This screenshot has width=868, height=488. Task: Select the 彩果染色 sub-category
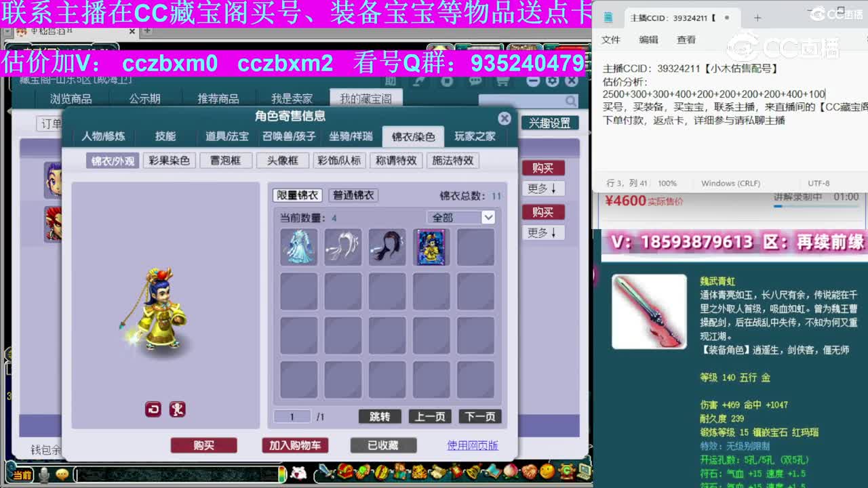coord(170,161)
